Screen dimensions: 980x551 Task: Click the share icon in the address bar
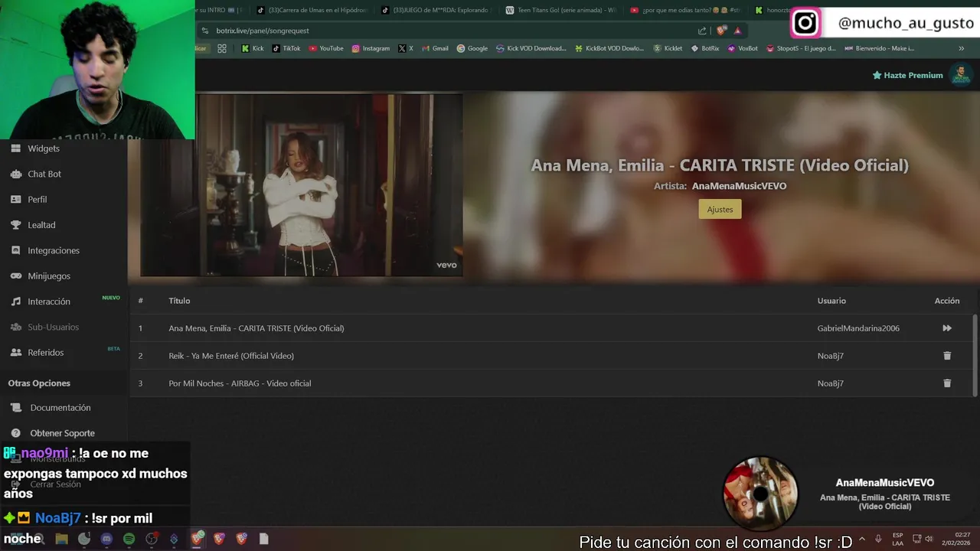pyautogui.click(x=702, y=31)
